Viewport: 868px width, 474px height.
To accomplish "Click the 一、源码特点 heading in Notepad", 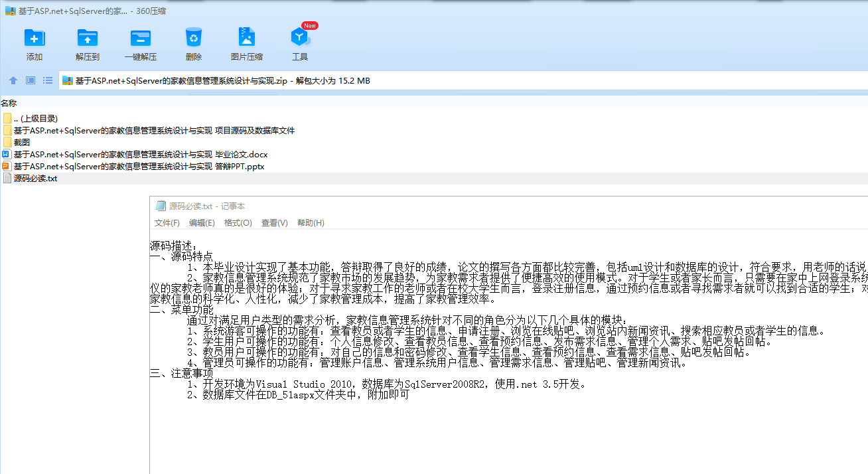I will point(182,256).
